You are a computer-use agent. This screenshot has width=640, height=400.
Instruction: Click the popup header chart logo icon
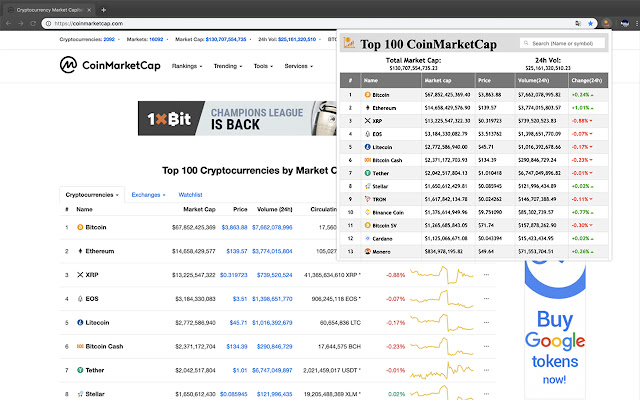[x=349, y=42]
